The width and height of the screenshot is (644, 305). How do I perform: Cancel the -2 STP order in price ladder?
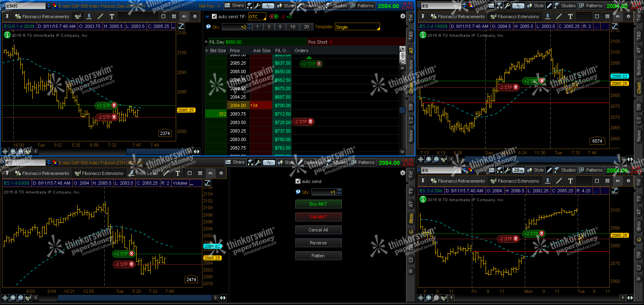pos(311,122)
